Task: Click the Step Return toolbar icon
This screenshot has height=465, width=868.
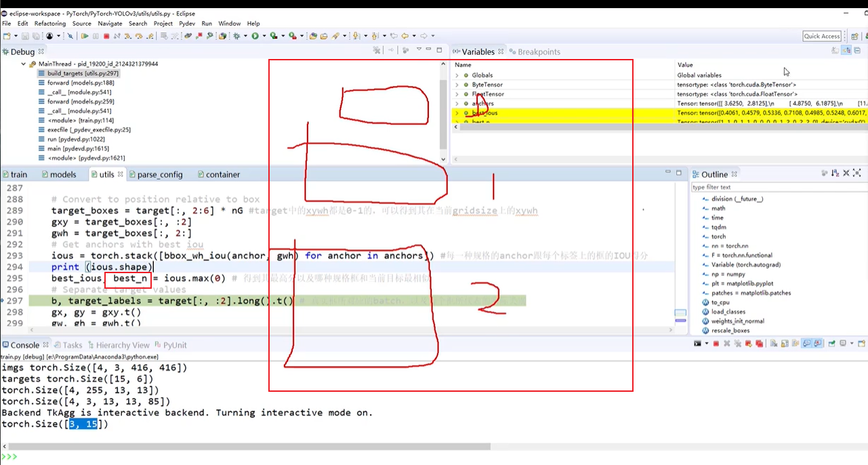Action: click(x=150, y=36)
